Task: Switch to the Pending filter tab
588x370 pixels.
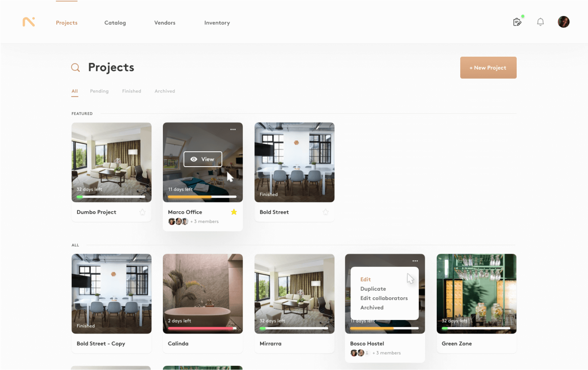Action: [x=99, y=91]
